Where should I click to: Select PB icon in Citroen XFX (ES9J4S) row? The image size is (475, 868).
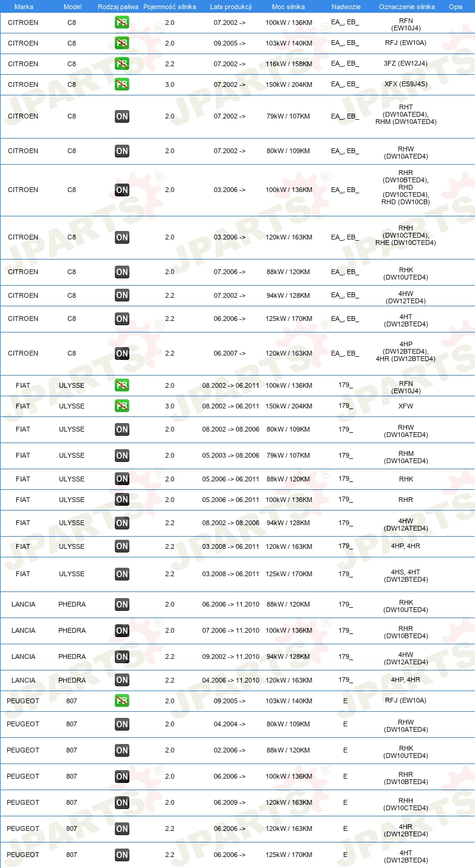tap(121, 84)
